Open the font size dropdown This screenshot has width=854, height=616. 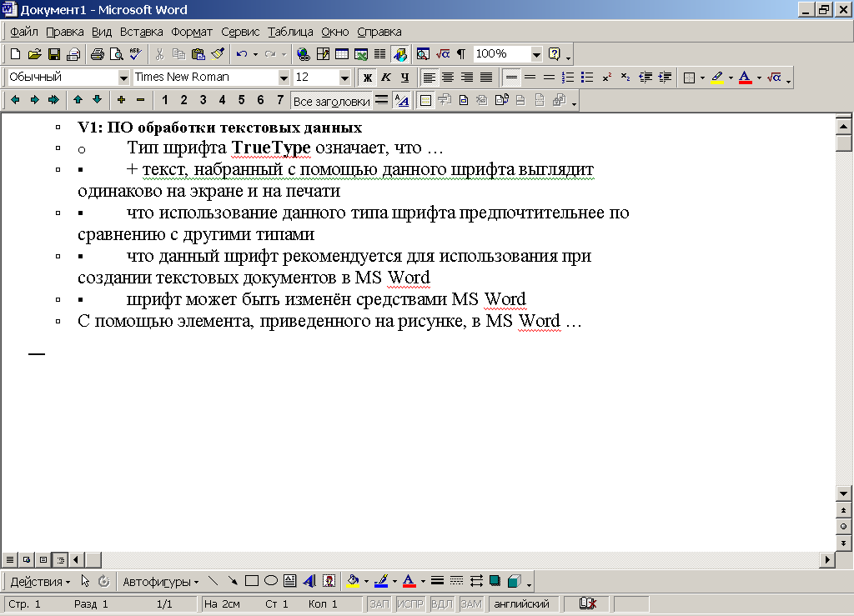coord(344,78)
